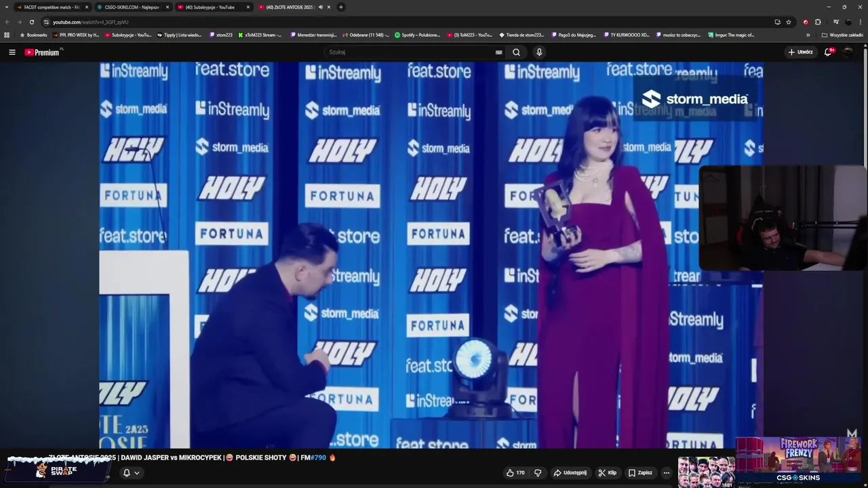Start voice search with microphone icon
868x488 pixels.
point(539,52)
